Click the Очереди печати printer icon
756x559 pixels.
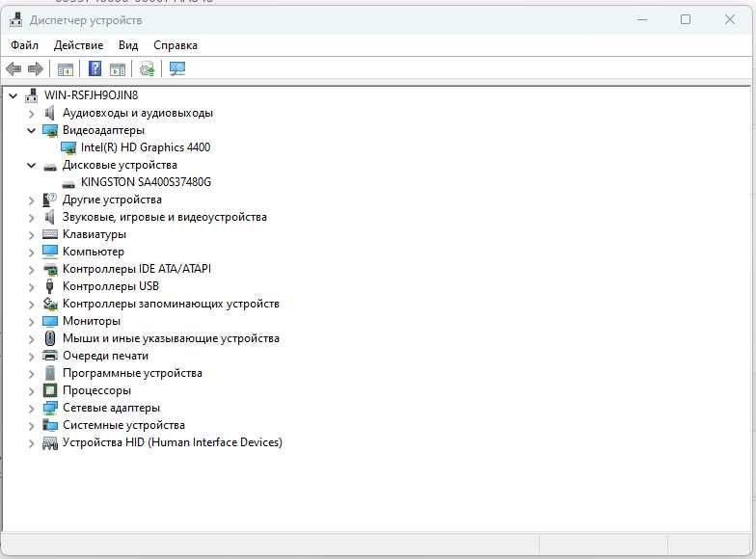[50, 356]
